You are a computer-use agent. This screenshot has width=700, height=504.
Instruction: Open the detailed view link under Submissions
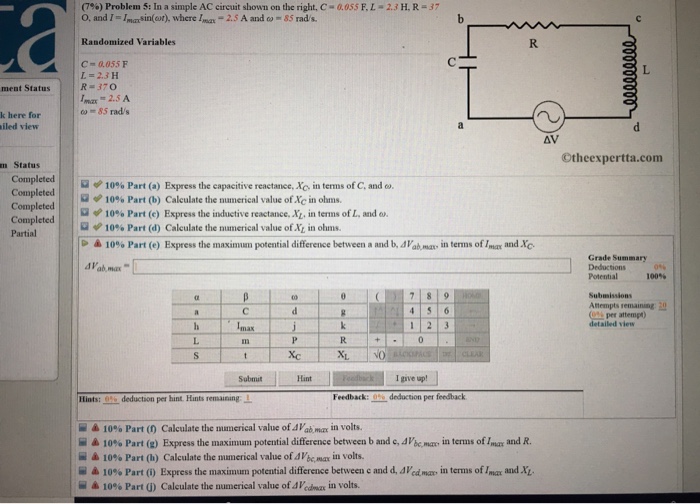[x=612, y=325]
